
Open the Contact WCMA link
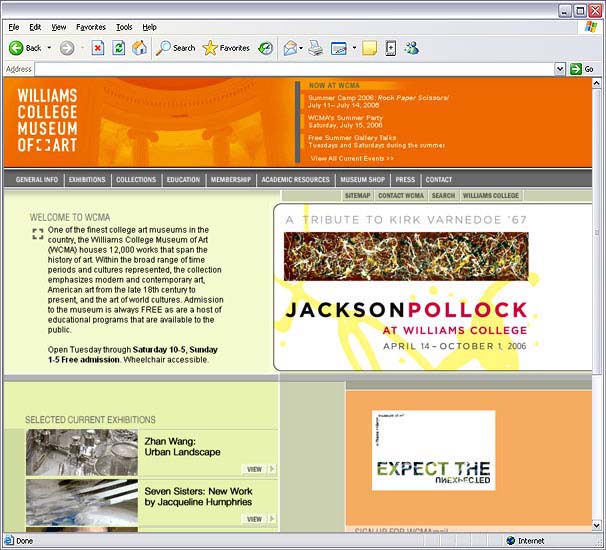(401, 196)
